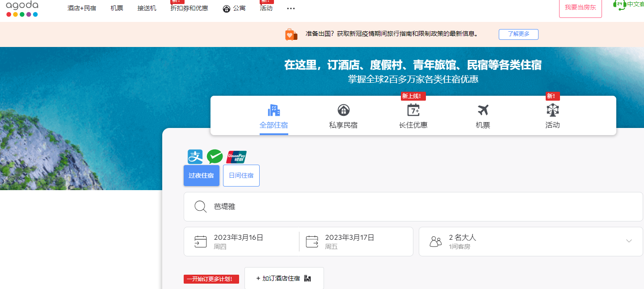Screen dimensions: 644x289
Task: Expand the three-dot more menu
Action: 291,8
